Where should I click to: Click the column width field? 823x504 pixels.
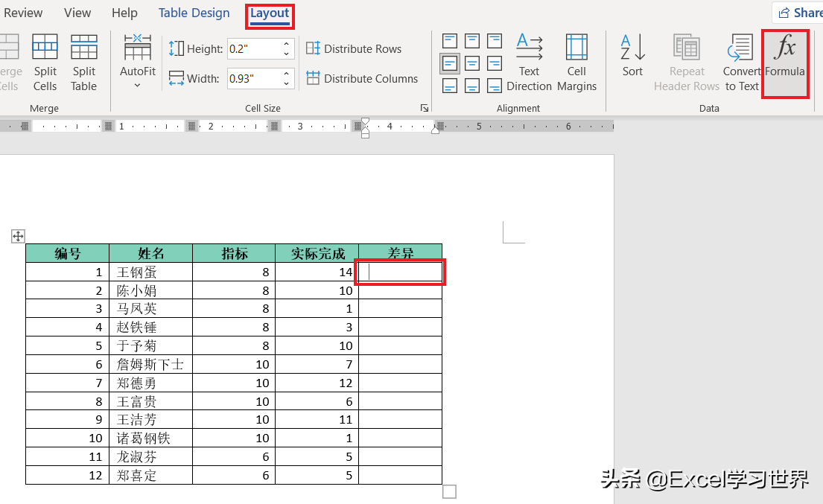(x=252, y=78)
